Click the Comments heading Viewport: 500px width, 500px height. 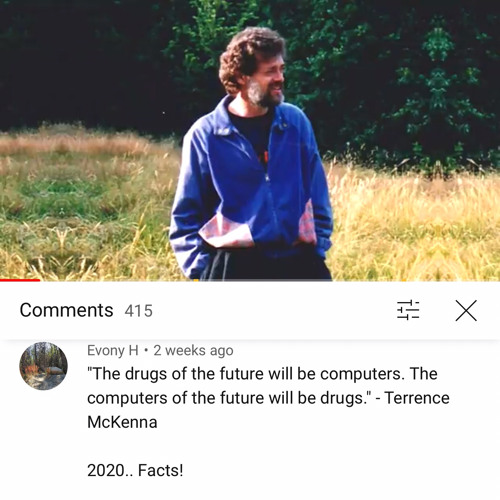(66, 310)
